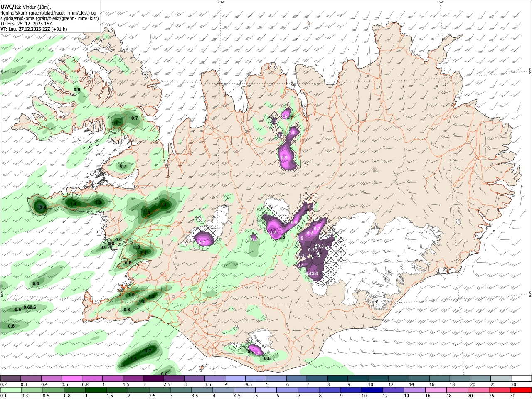
Task: Click the deep blue swatch labeled 10 in bottom legend row
Action: coord(372,390)
